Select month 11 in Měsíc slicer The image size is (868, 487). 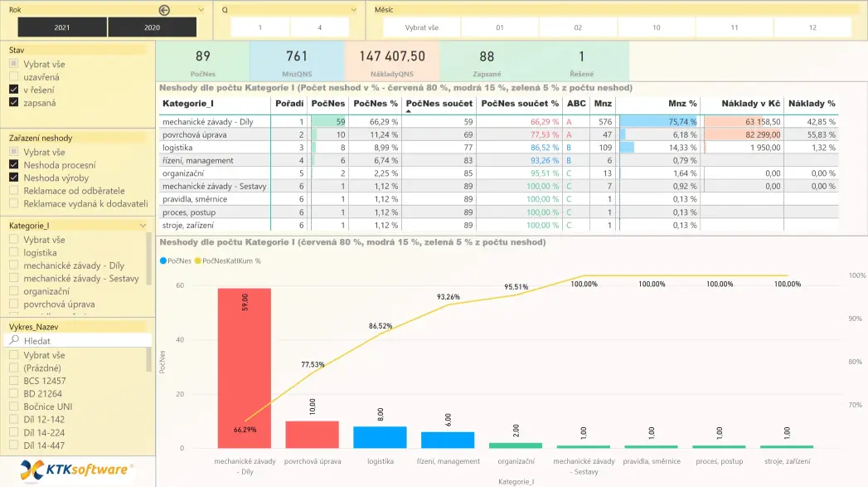(x=734, y=27)
